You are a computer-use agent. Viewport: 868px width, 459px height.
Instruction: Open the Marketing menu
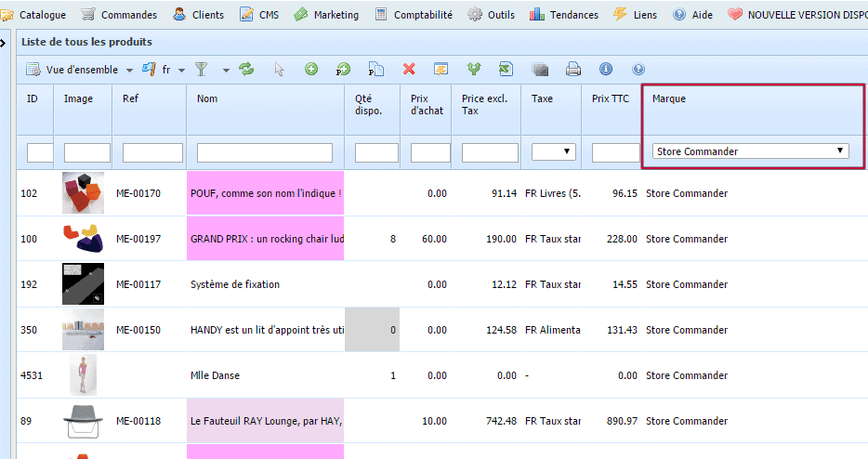326,15
